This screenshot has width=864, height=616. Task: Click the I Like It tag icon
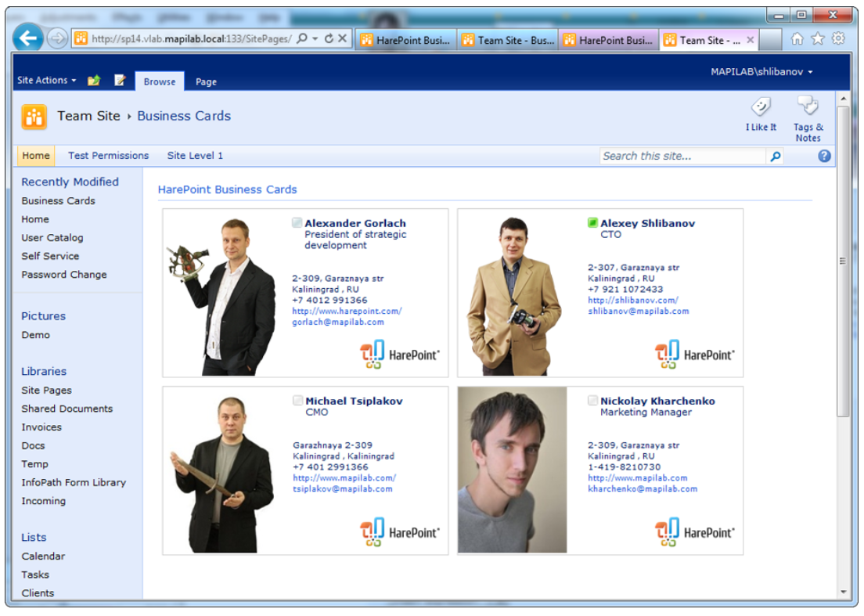[x=760, y=107]
